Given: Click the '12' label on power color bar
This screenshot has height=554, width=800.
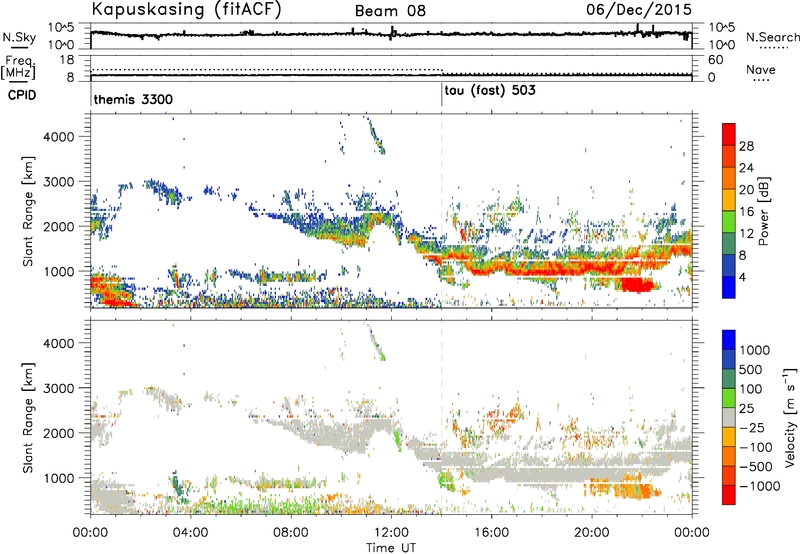Looking at the screenshot, I should [746, 234].
